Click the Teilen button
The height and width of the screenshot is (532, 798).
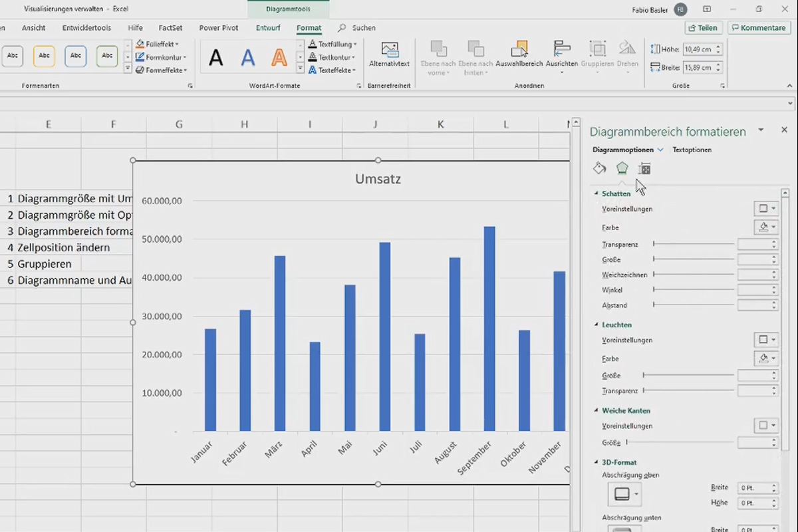tap(704, 27)
